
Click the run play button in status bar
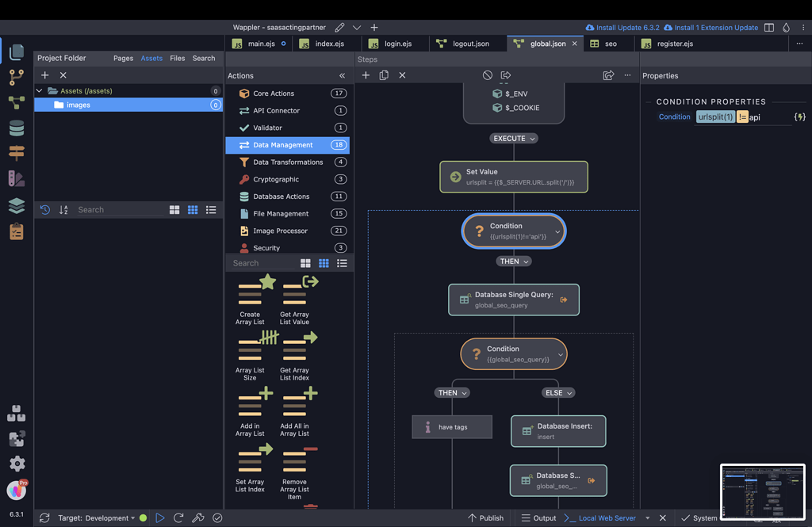[x=160, y=517]
